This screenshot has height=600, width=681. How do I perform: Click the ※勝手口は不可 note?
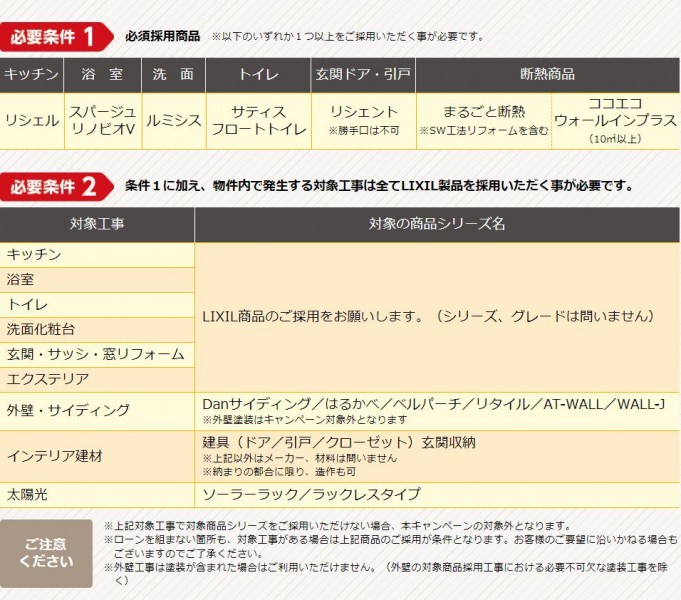click(364, 130)
